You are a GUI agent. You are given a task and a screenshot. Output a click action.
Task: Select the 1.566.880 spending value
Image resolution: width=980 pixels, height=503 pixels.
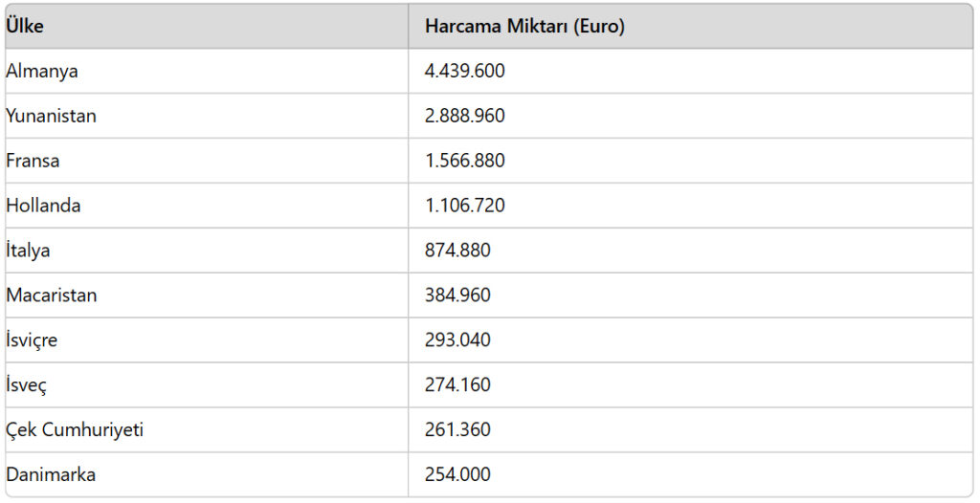click(464, 161)
